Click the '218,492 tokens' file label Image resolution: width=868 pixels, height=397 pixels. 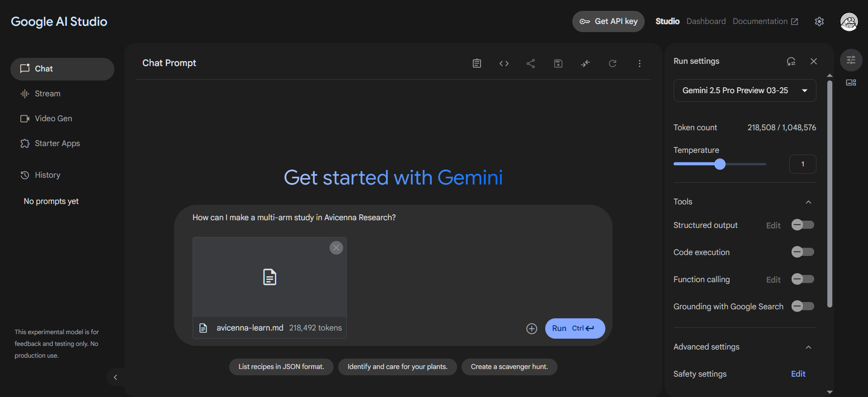pyautogui.click(x=316, y=328)
